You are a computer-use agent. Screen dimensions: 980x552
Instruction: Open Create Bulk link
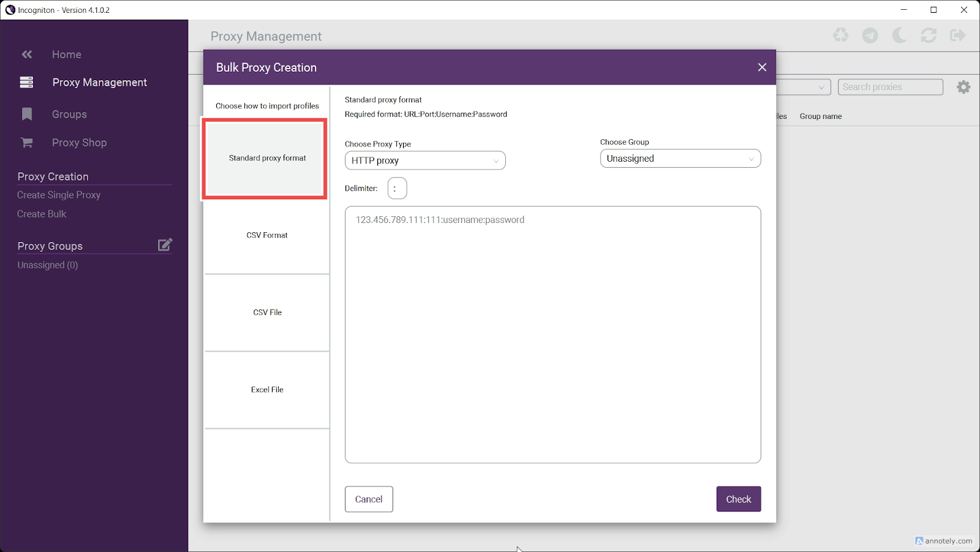[x=42, y=214]
